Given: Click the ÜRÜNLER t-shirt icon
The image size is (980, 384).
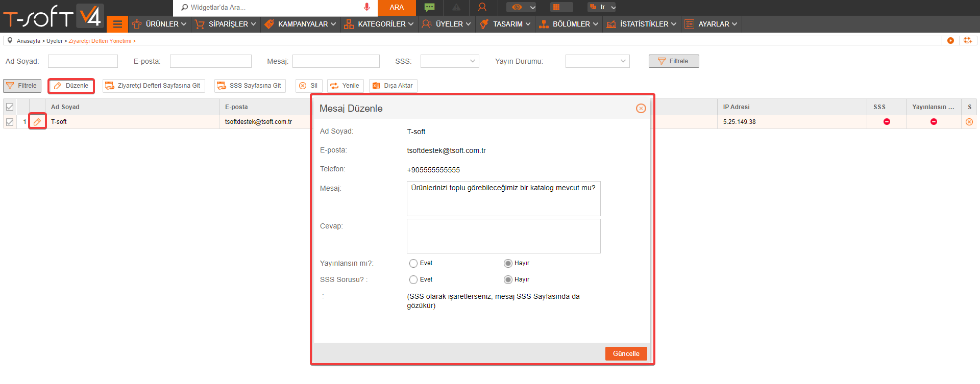Looking at the screenshot, I should 137,24.
